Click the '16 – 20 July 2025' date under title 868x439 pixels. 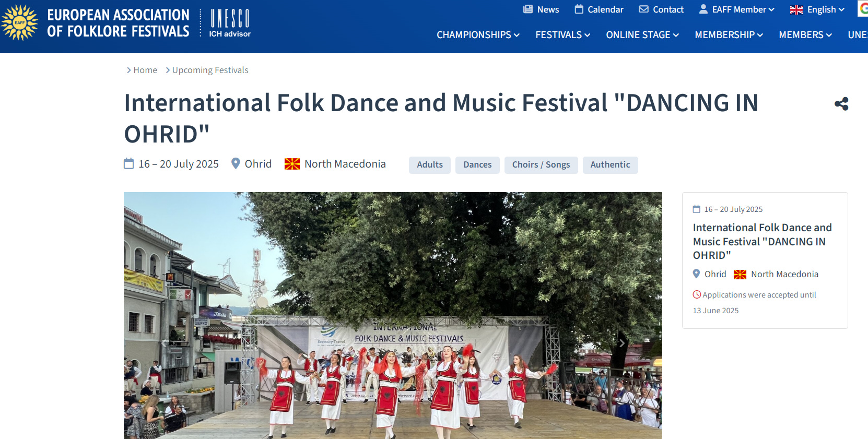[179, 164]
